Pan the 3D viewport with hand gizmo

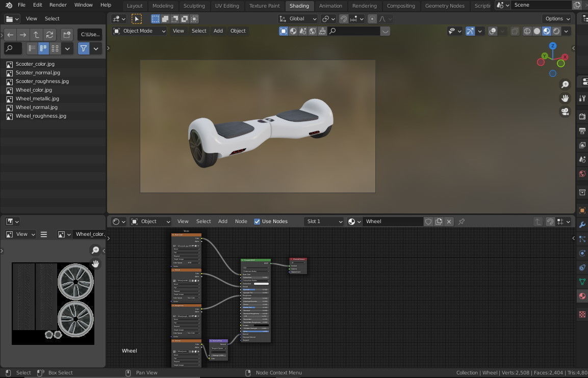[x=565, y=98]
